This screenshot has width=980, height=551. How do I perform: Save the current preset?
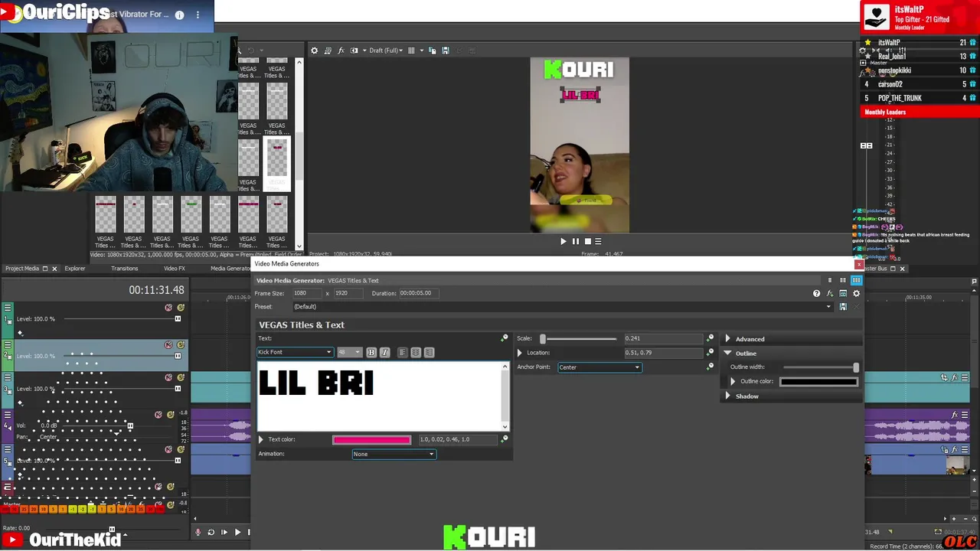click(x=843, y=307)
